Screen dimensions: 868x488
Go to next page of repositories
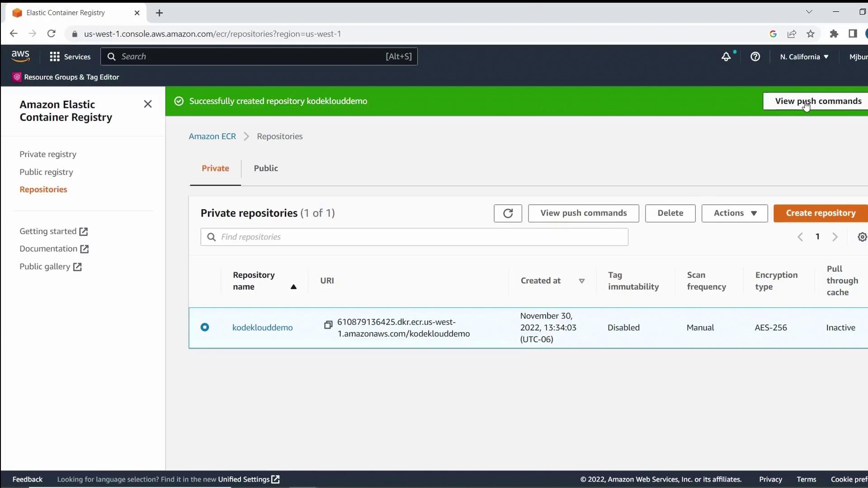click(835, 237)
